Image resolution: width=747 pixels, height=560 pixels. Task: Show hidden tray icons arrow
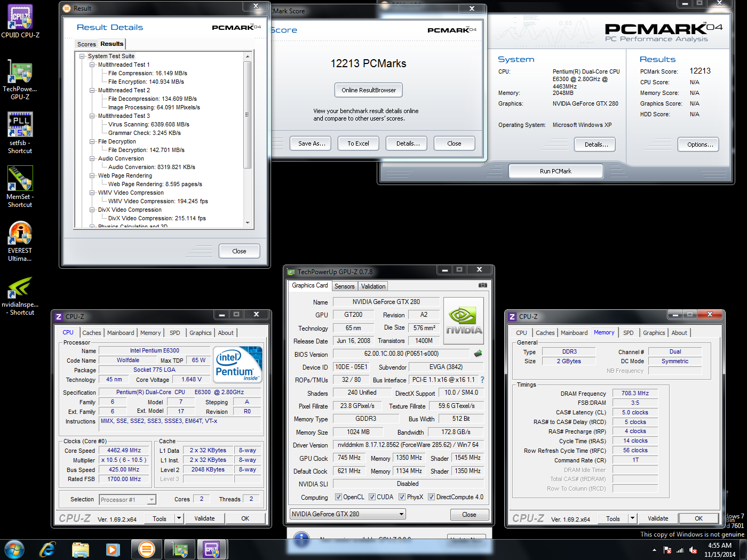(654, 550)
